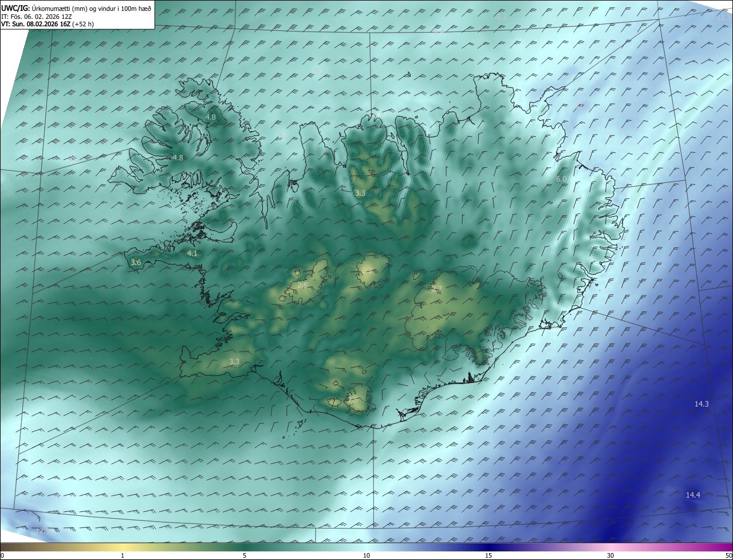Select the dark green band at 5 mm on the legend
Screen dimensions: 733x560
pyautogui.click(x=245, y=547)
